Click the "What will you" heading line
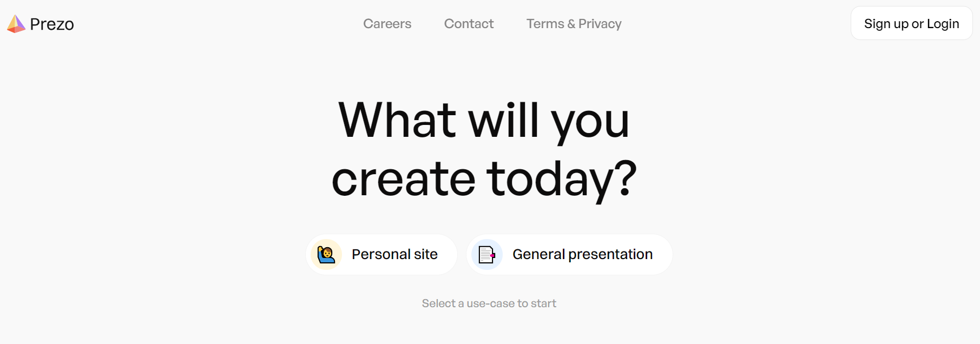This screenshot has height=344, width=980. (x=484, y=120)
